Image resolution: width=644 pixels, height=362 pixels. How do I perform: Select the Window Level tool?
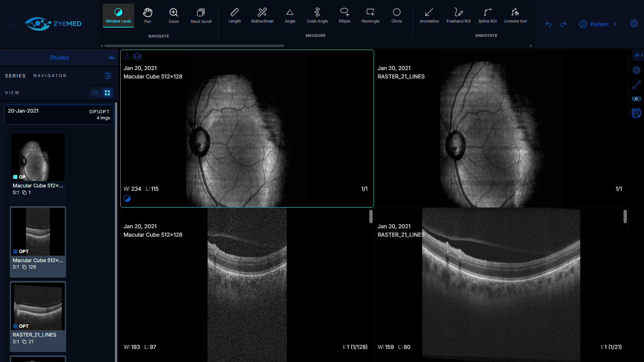tap(118, 15)
